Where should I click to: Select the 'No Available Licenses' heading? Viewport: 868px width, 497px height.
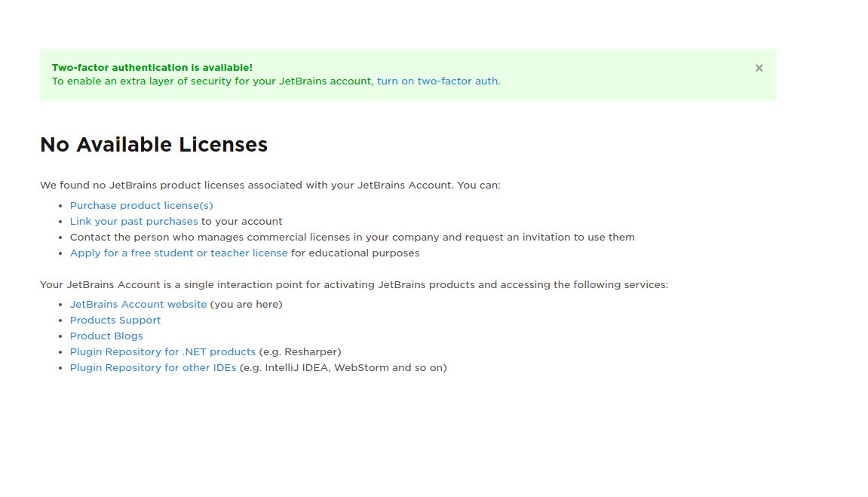click(x=154, y=145)
